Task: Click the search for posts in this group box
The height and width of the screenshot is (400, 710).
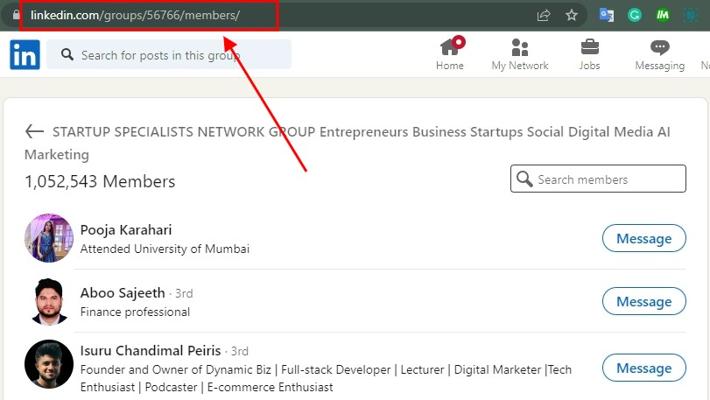Action: 169,55
